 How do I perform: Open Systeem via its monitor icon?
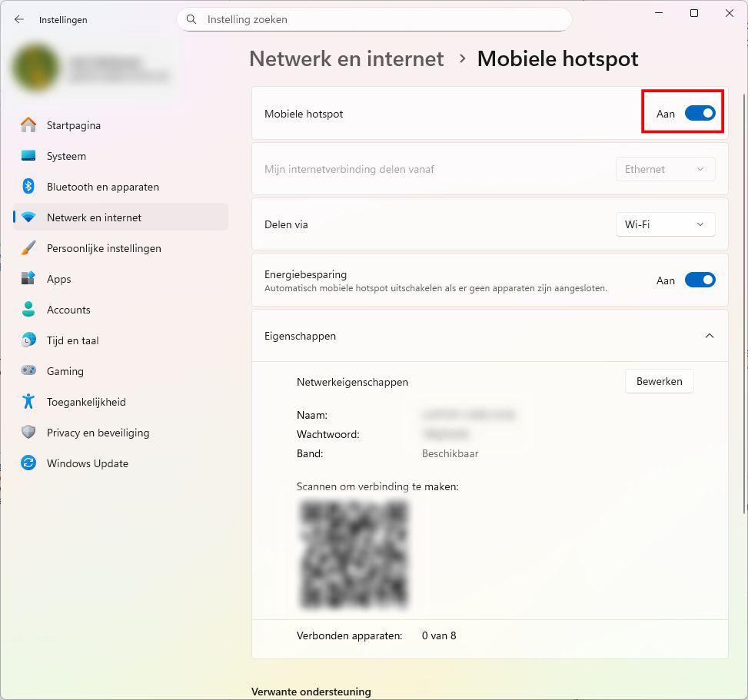pos(28,156)
